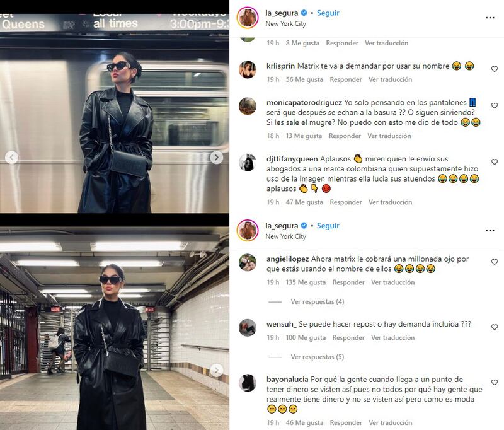Open angielilopez's profile avatar

248,263
